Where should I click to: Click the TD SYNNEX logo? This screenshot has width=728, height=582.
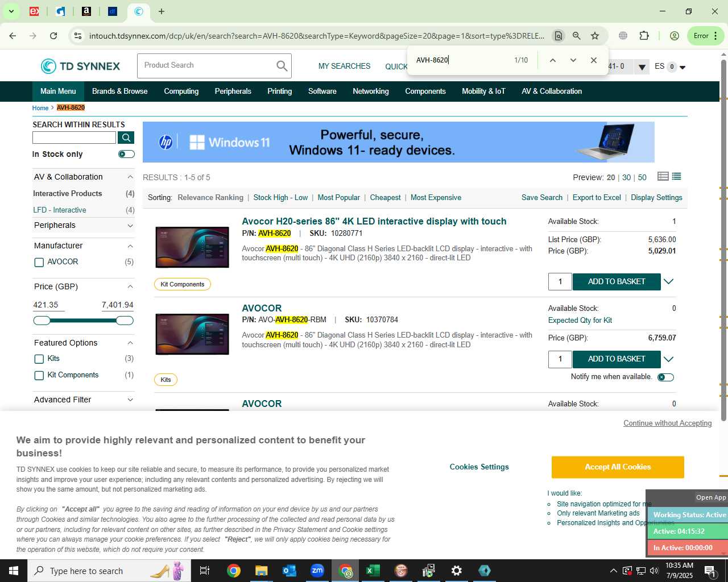coord(80,66)
